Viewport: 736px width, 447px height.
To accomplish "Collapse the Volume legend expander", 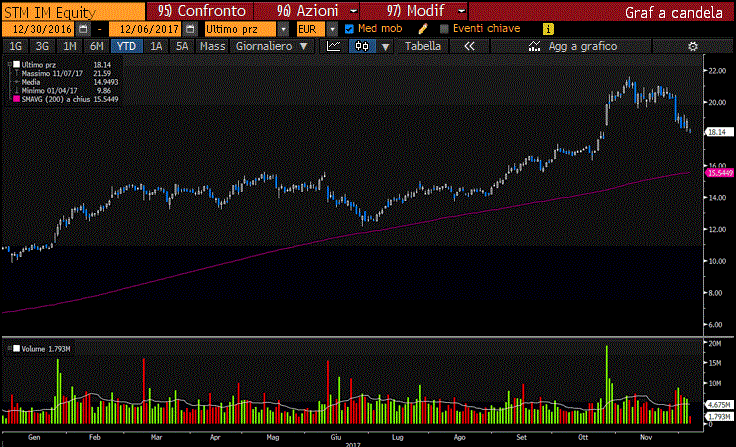I will pyautogui.click(x=9, y=348).
